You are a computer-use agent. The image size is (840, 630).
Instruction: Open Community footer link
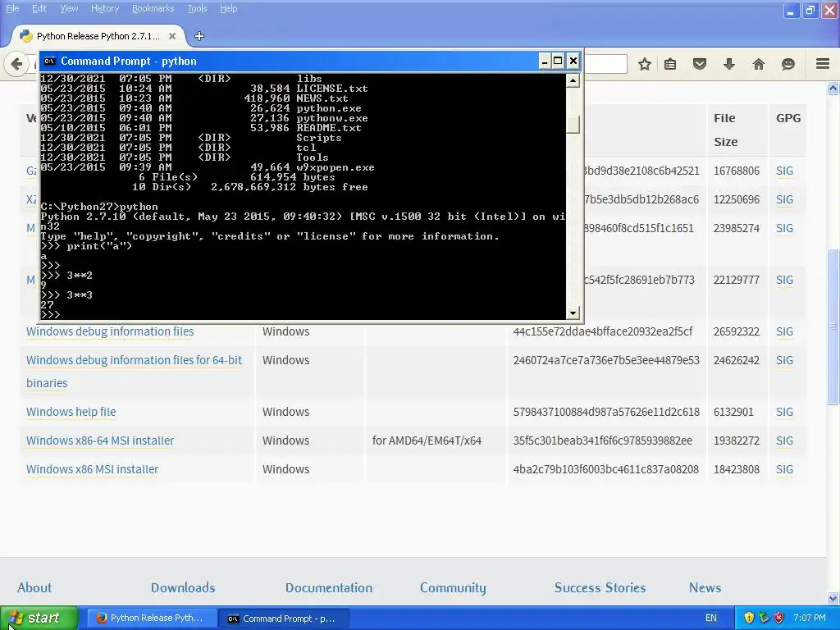coord(453,587)
